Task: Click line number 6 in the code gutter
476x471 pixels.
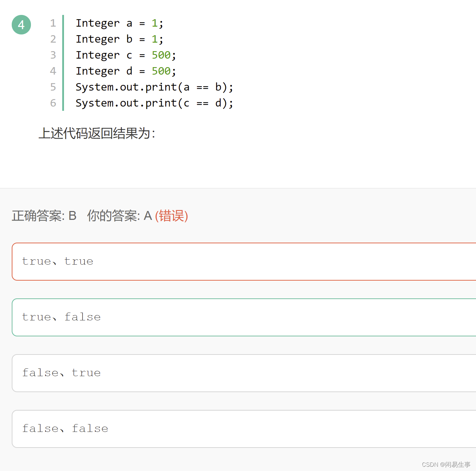Action: click(53, 103)
